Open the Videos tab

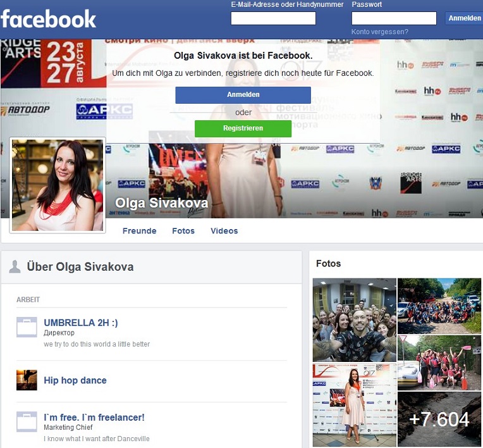224,231
